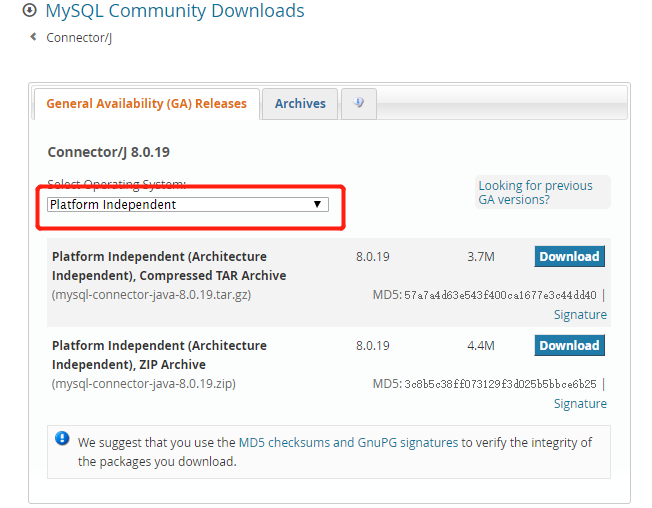Click the ZIP Archive package title
Viewport: 652px width, 508px height.
pyautogui.click(x=159, y=355)
